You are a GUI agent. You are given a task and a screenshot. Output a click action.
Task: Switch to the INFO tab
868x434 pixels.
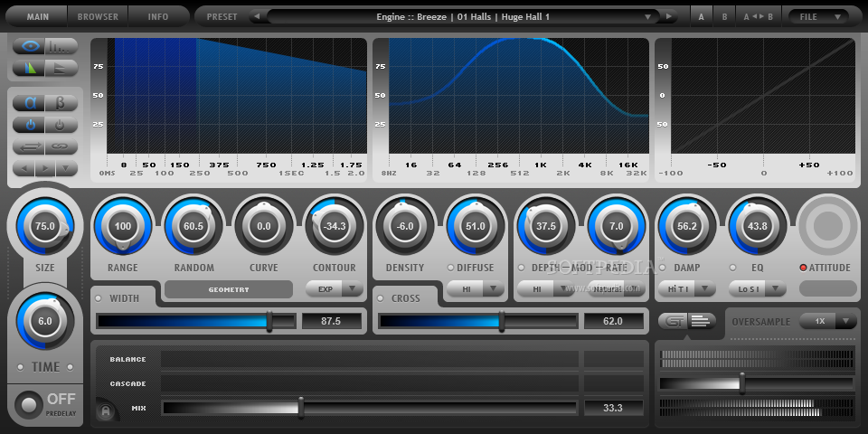157,16
